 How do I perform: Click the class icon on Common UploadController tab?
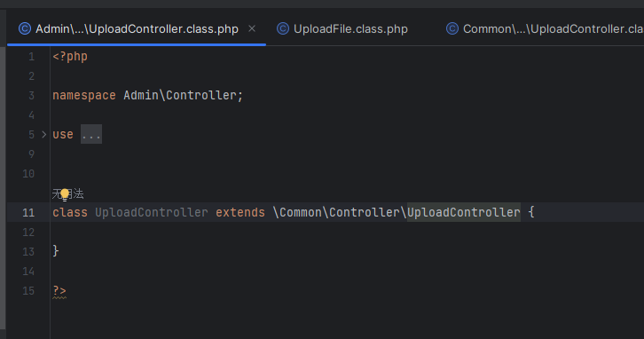coord(452,28)
